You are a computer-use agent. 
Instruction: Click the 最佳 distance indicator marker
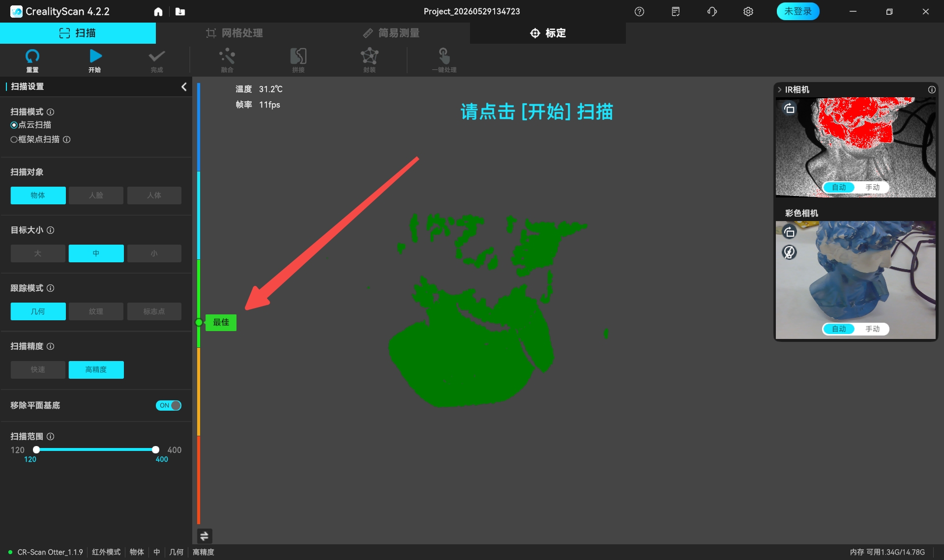[221, 323]
